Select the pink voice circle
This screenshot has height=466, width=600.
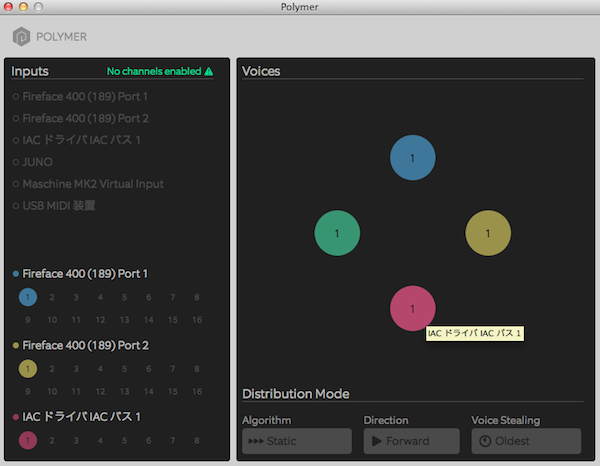point(412,308)
